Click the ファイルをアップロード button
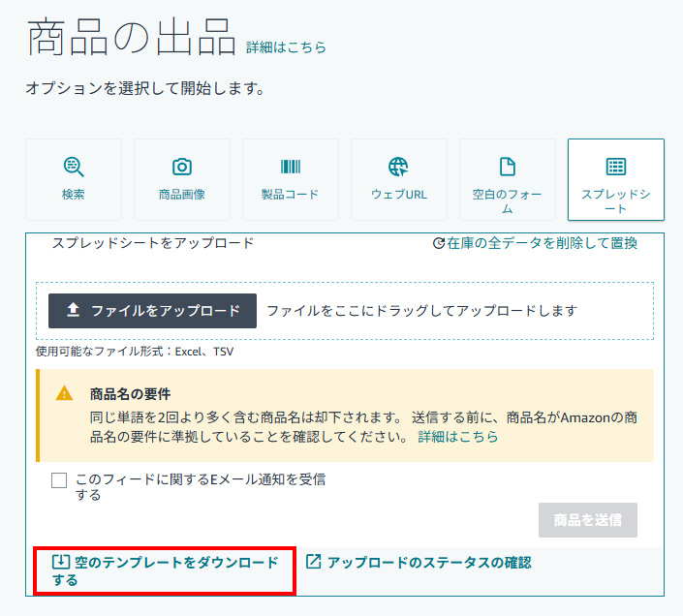This screenshot has height=616, width=683. tap(152, 311)
